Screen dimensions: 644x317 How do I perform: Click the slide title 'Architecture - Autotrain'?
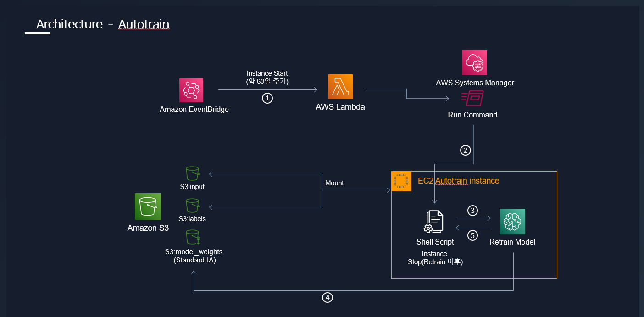(x=103, y=24)
